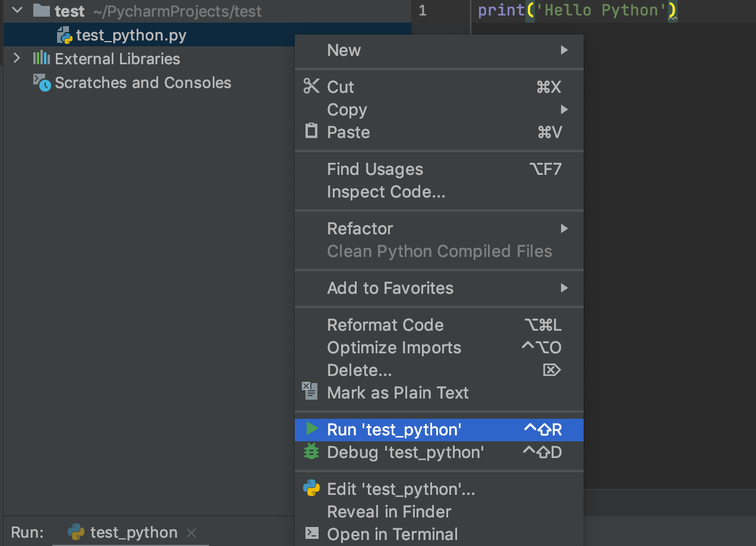Click the green Run play icon
This screenshot has height=546, width=756.
click(x=311, y=429)
